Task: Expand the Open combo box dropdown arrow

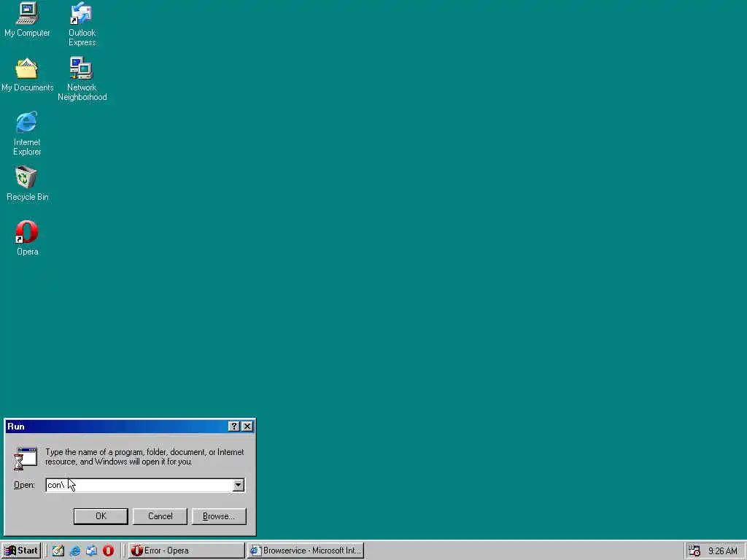Action: coord(239,485)
